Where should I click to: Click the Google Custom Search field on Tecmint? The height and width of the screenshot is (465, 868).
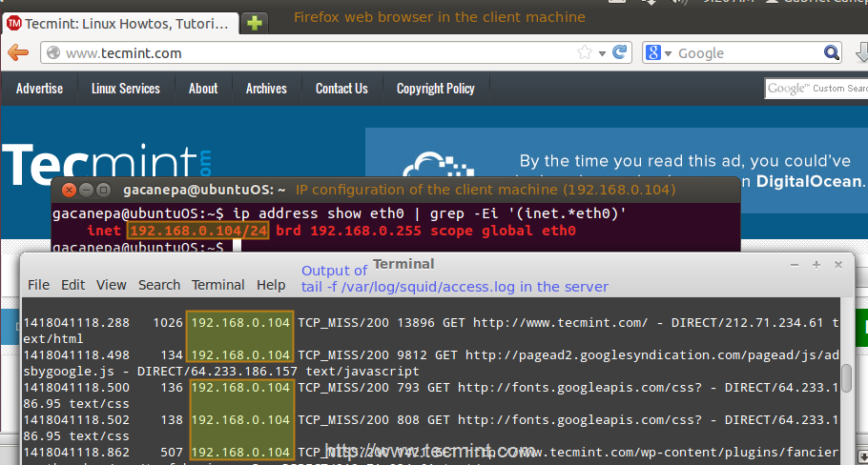tap(816, 89)
